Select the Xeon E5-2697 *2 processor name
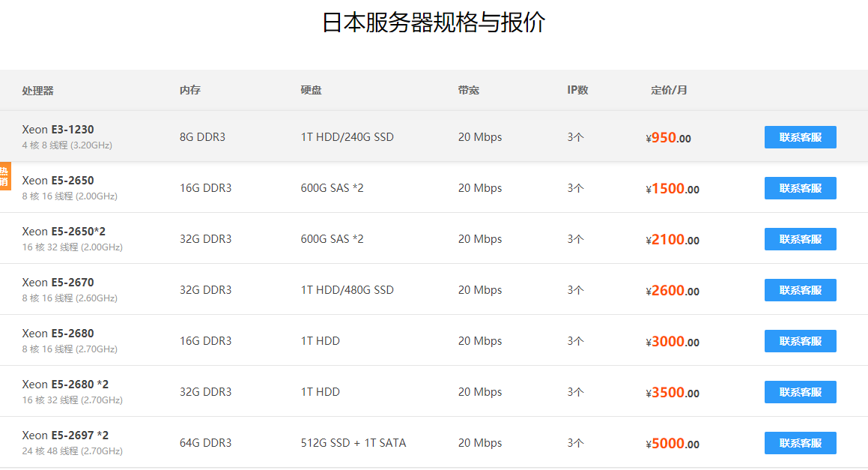 click(65, 435)
